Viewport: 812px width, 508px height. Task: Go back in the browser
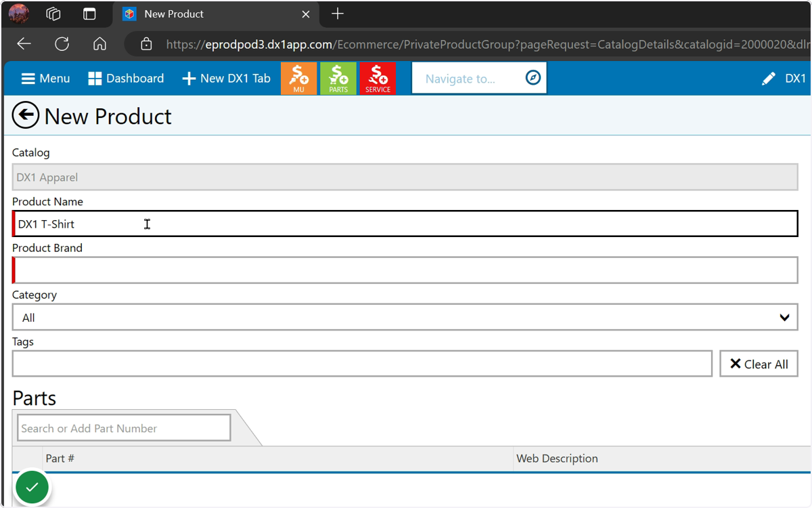[24, 44]
